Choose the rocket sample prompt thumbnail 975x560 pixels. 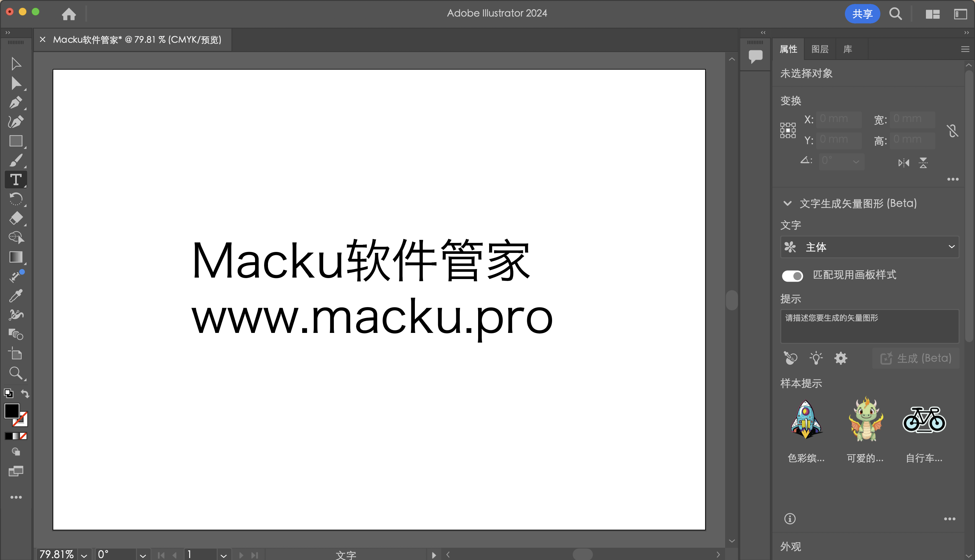point(806,419)
